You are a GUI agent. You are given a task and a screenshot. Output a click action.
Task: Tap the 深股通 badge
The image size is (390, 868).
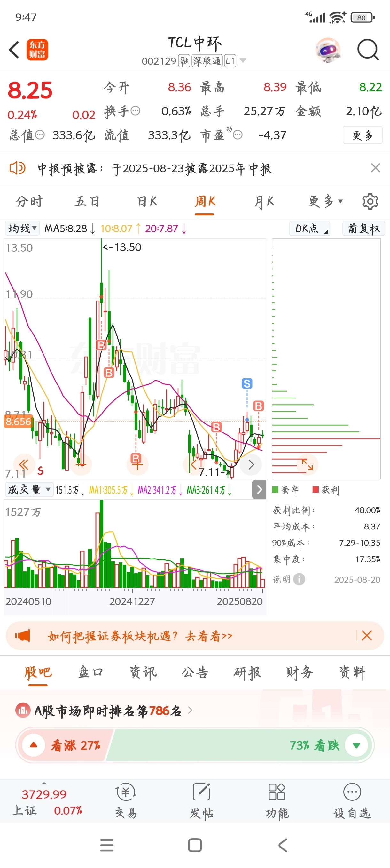(x=207, y=61)
